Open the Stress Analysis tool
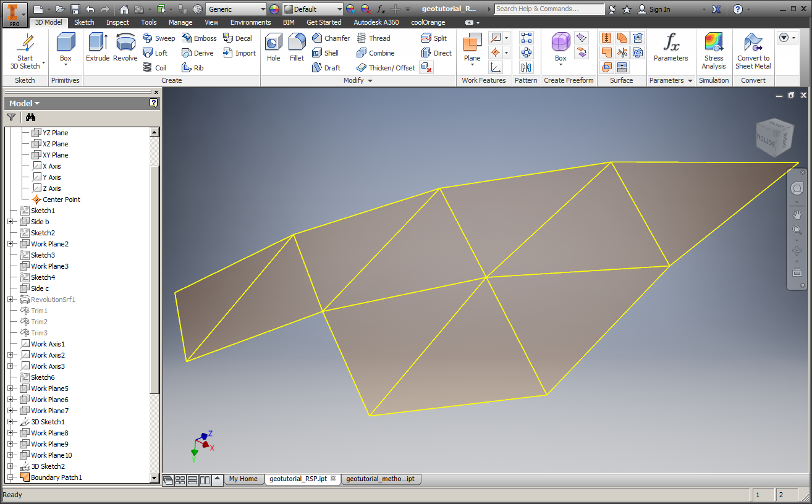Image resolution: width=812 pixels, height=504 pixels. click(714, 51)
